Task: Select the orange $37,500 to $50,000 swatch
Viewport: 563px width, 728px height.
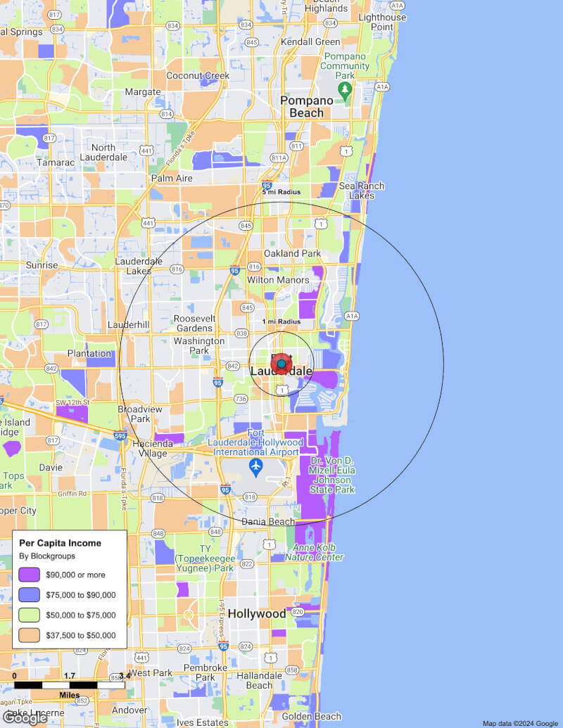Action: (x=31, y=635)
